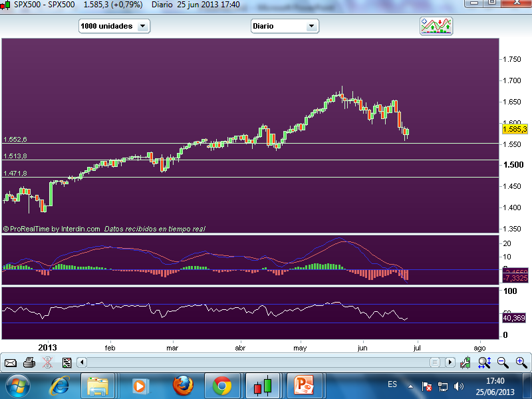
Task: Click the email chart envelope icon
Action: coord(11,363)
